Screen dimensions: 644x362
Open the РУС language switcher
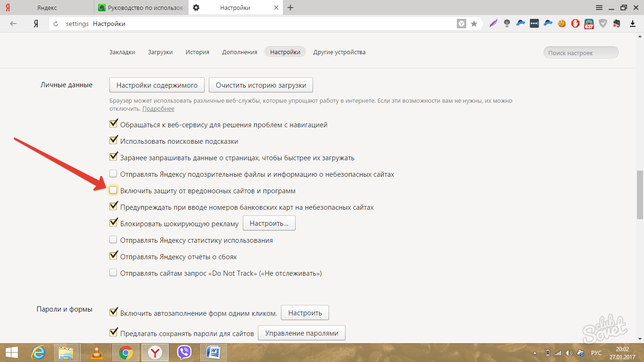(596, 353)
